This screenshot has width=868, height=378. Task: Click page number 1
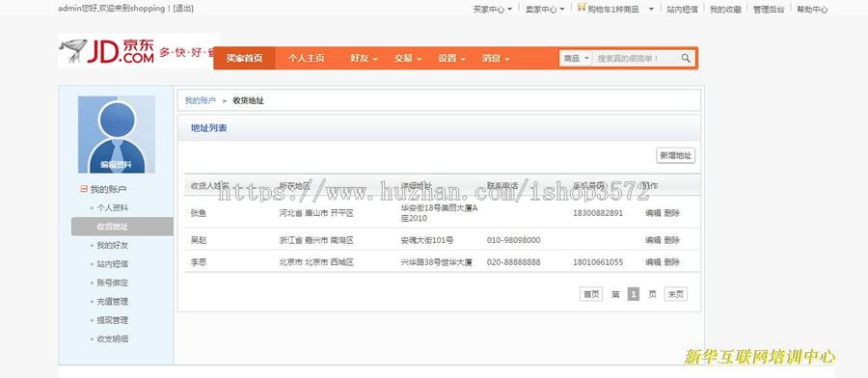point(634,294)
